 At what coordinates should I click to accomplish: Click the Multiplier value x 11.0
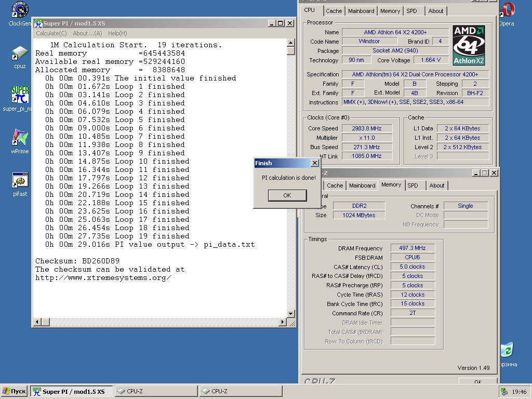pyautogui.click(x=367, y=138)
